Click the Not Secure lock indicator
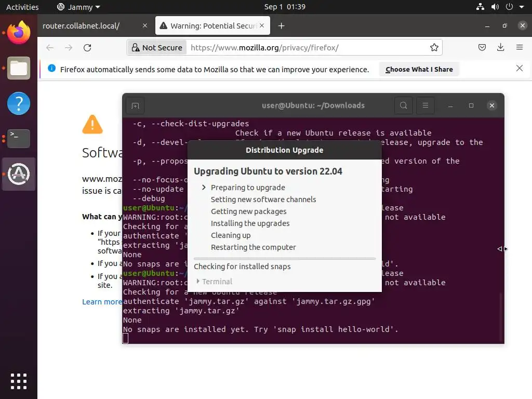The height and width of the screenshot is (399, 532). coord(157,47)
